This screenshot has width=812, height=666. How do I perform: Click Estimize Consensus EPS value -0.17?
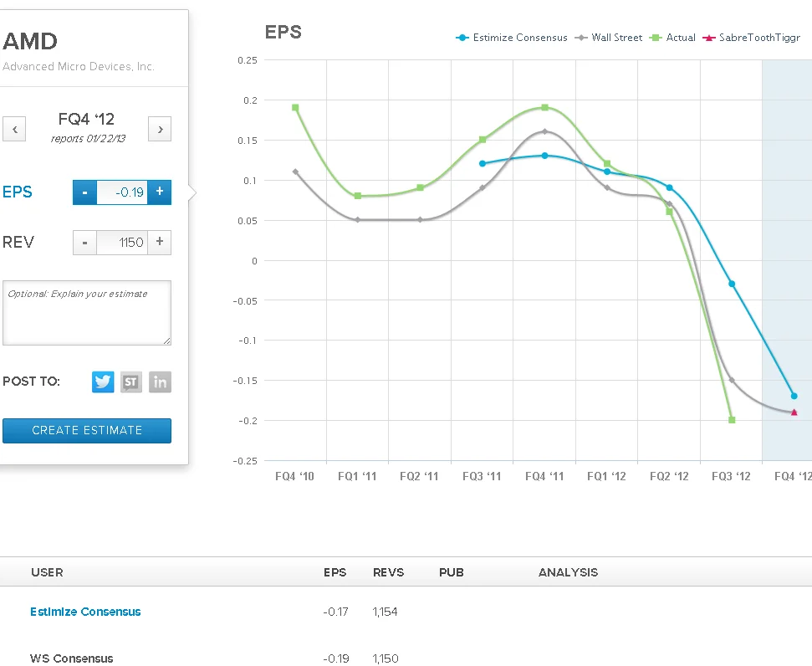335,612
